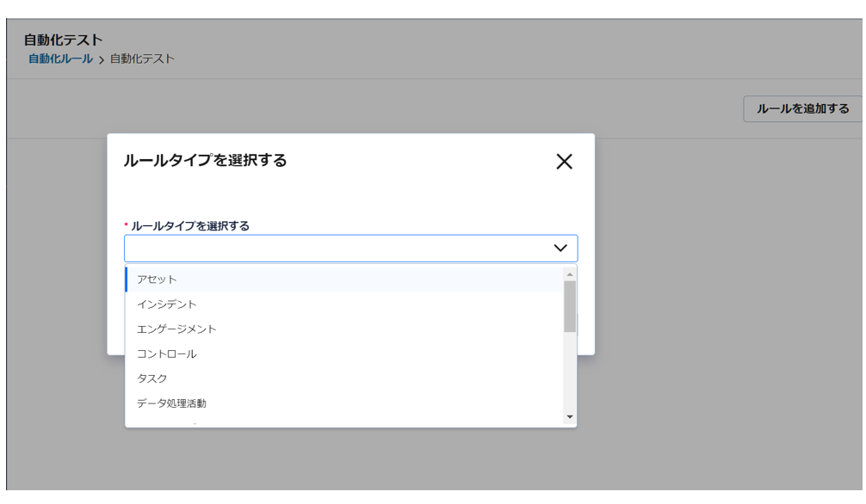Select the コントロール option

344,353
